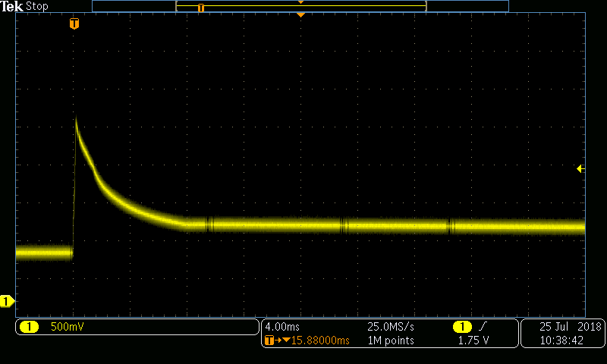Click the record view overview bar at top

point(300,6)
